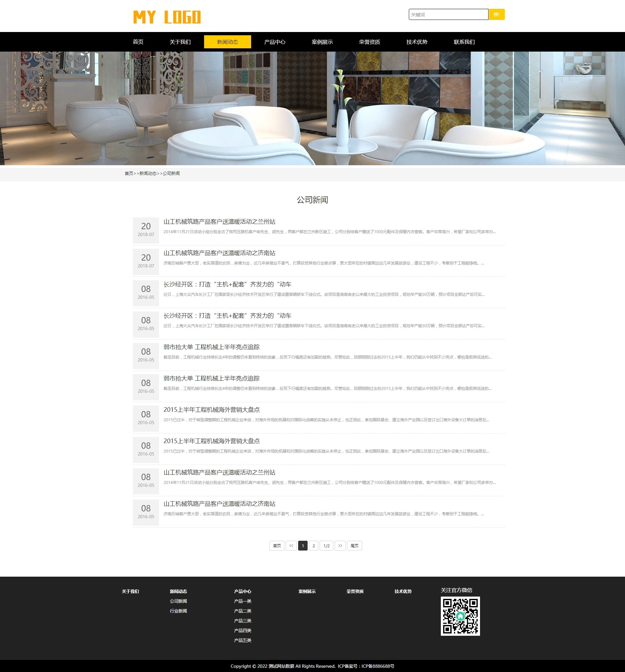This screenshot has height=672, width=625.
Task: Click the 20 2018-07 date badge for 济南站
Action: (x=146, y=261)
